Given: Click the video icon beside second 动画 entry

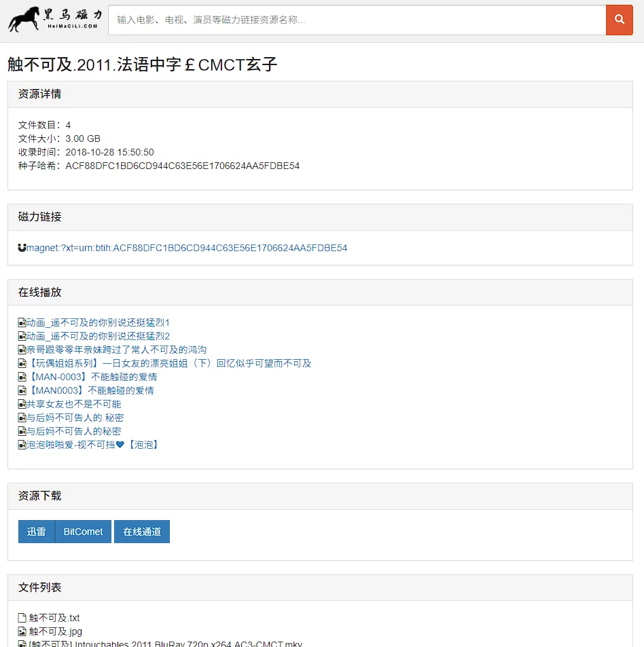Looking at the screenshot, I should (x=22, y=336).
